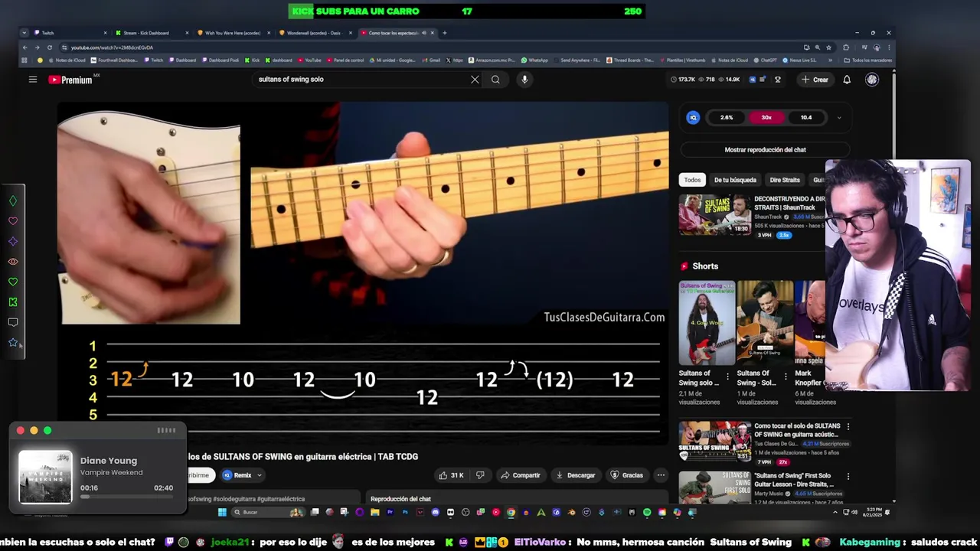This screenshot has height=551, width=980.
Task: Click the YouTube page scrollbar
Action: (x=893, y=115)
